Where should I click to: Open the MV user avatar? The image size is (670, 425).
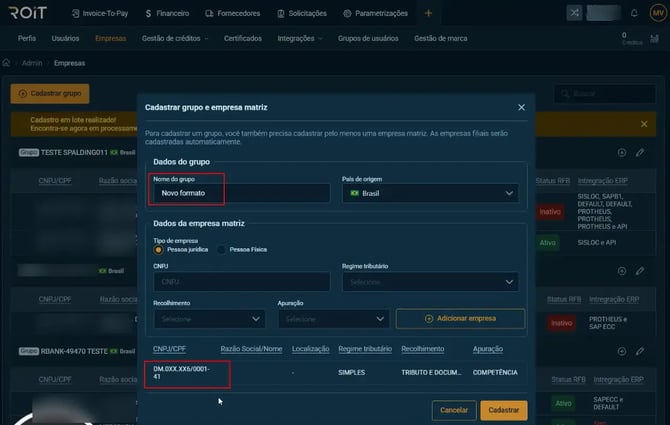657,14
